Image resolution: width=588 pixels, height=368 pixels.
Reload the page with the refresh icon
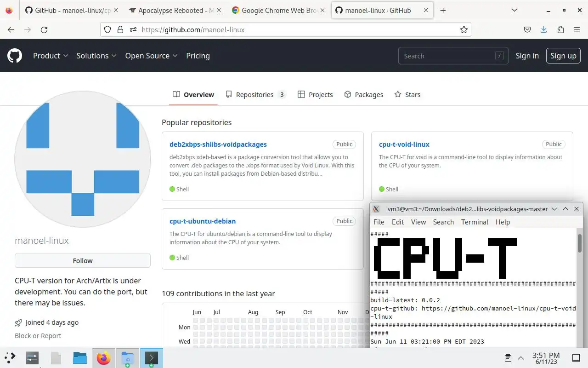click(44, 29)
